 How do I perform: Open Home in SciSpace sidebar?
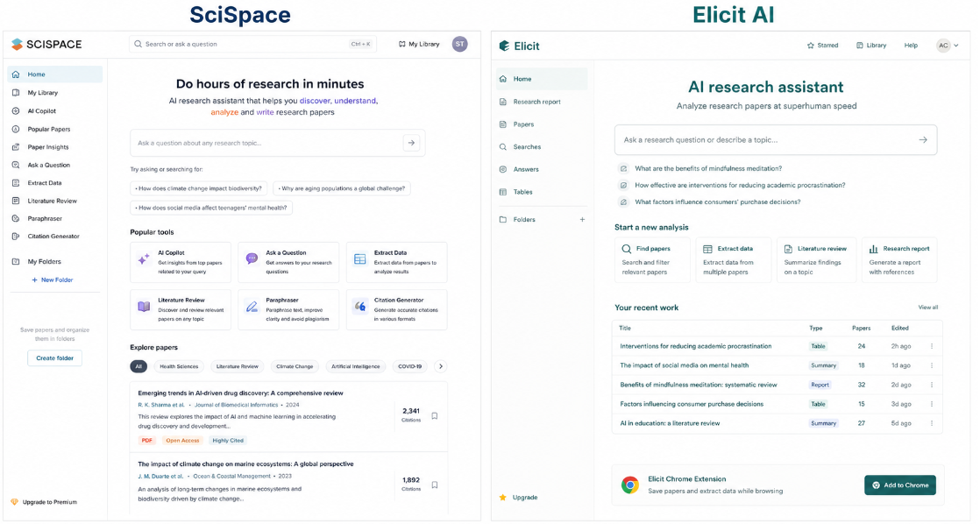click(55, 74)
